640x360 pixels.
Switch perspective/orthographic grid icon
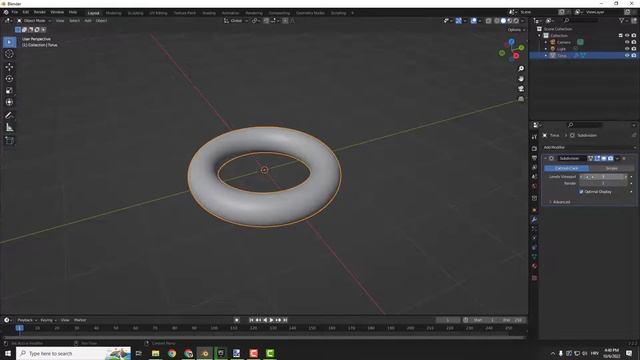[521, 99]
